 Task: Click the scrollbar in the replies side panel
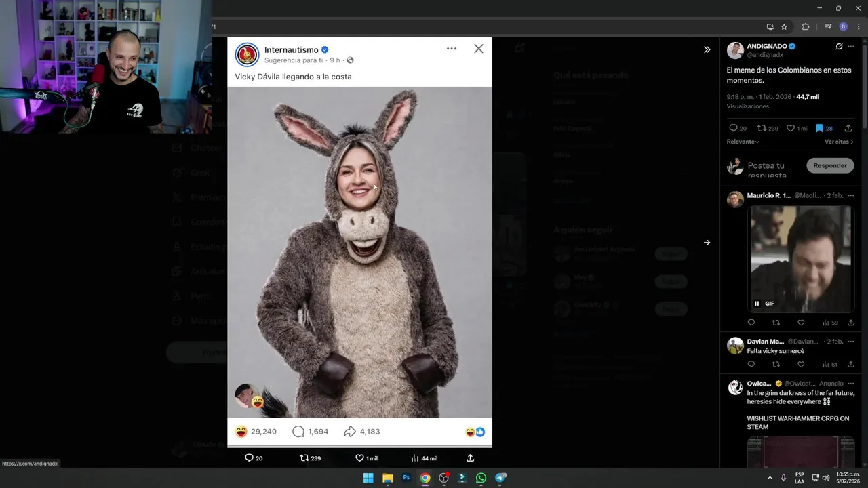pyautogui.click(x=865, y=88)
